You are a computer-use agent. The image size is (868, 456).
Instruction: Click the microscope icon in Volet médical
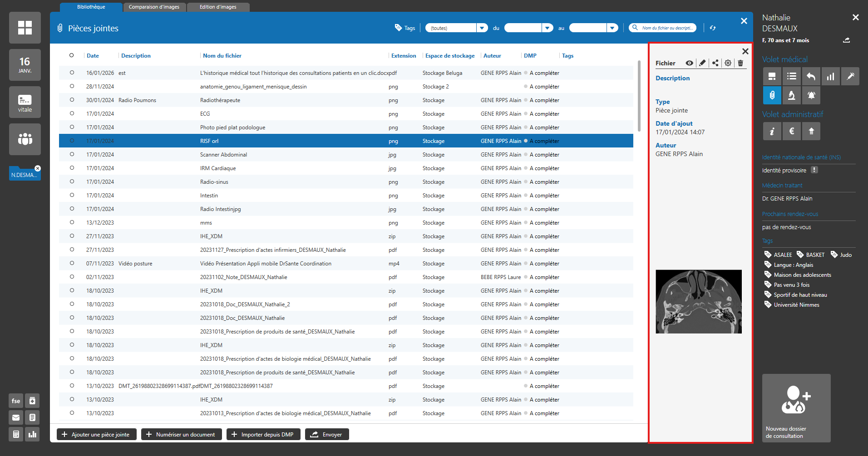pyautogui.click(x=791, y=95)
